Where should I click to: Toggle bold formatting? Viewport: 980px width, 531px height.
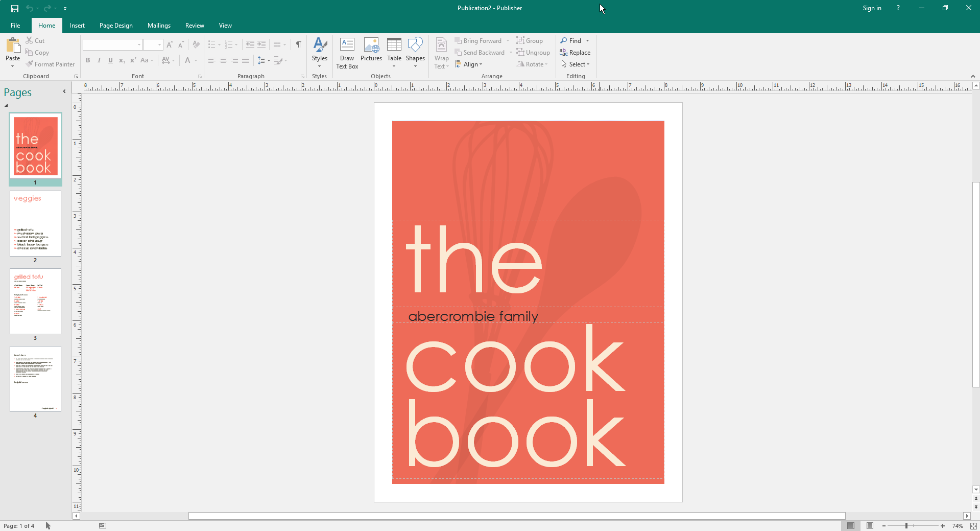tap(88, 60)
